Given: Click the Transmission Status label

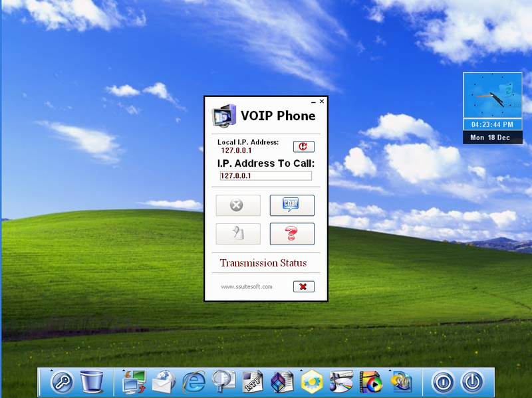Looking at the screenshot, I should (263, 262).
